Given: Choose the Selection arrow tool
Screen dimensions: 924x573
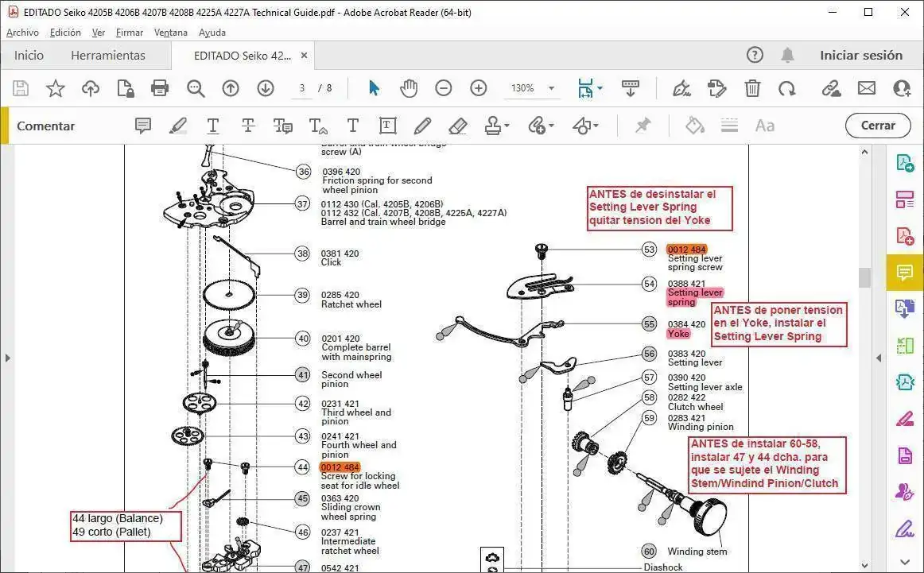Looking at the screenshot, I should [x=374, y=88].
